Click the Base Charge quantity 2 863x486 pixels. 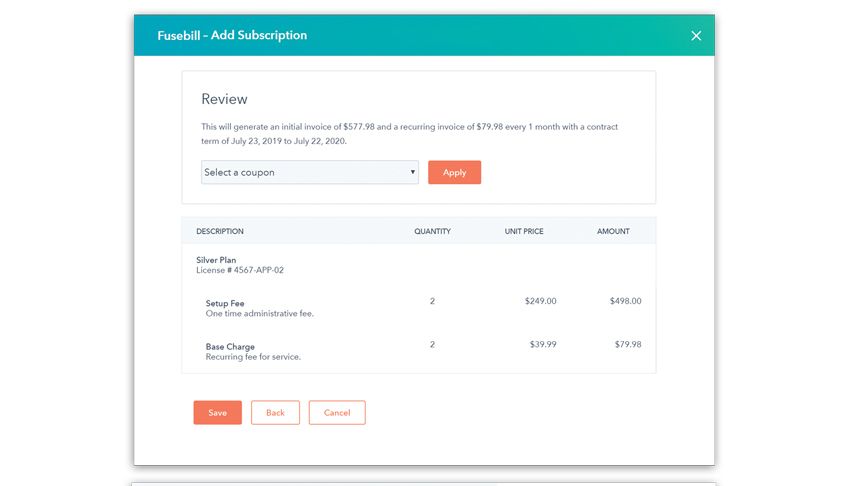click(x=432, y=345)
